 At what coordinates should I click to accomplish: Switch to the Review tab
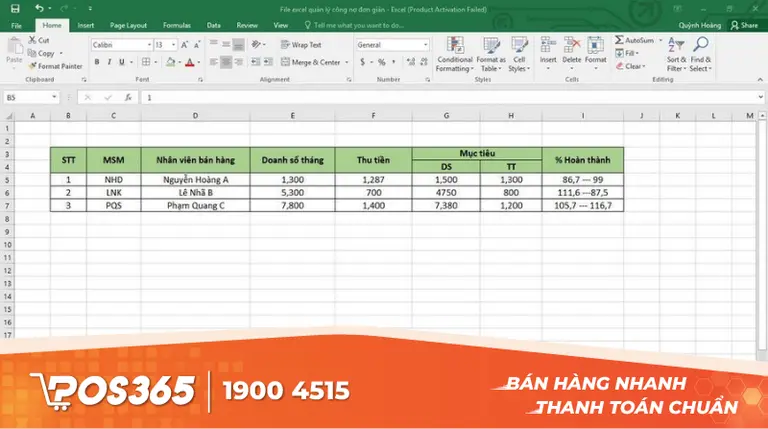(247, 25)
